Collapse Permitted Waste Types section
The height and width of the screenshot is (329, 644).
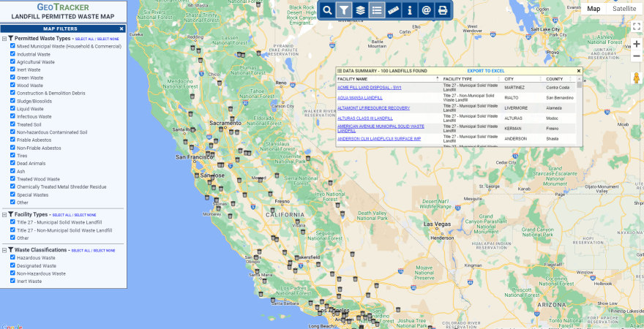tap(4, 38)
